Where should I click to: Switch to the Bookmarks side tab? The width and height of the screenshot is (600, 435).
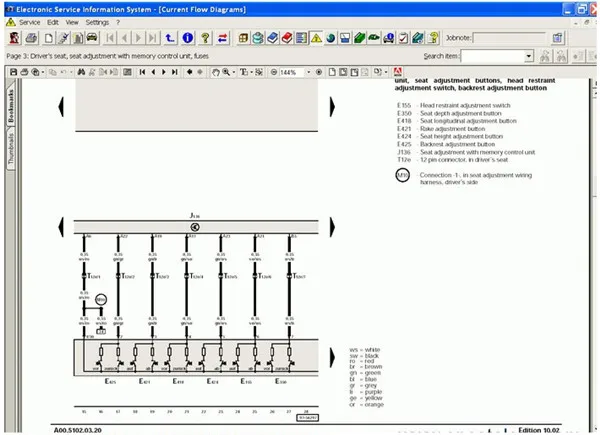tap(11, 105)
